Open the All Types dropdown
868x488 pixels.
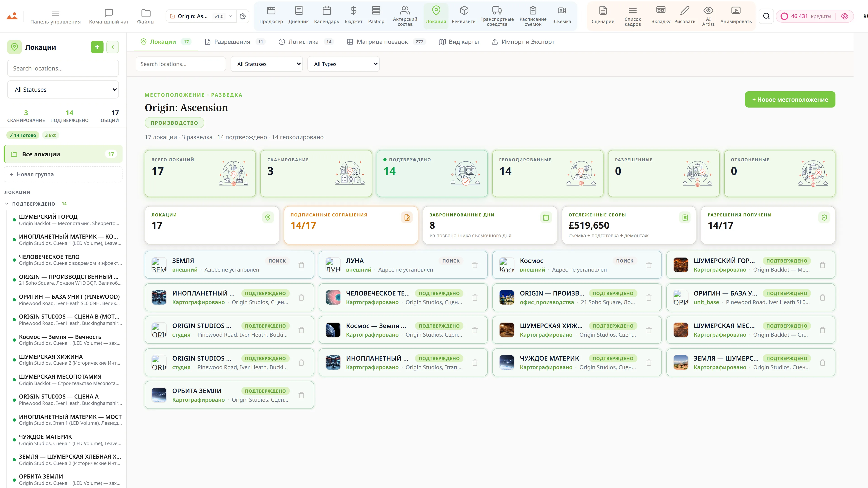click(x=343, y=64)
